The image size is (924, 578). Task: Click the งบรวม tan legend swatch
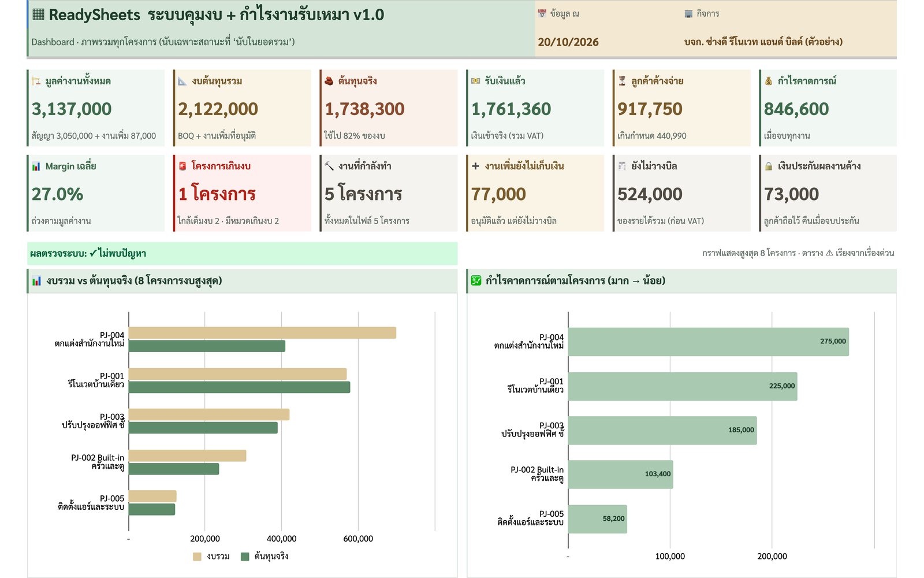197,557
